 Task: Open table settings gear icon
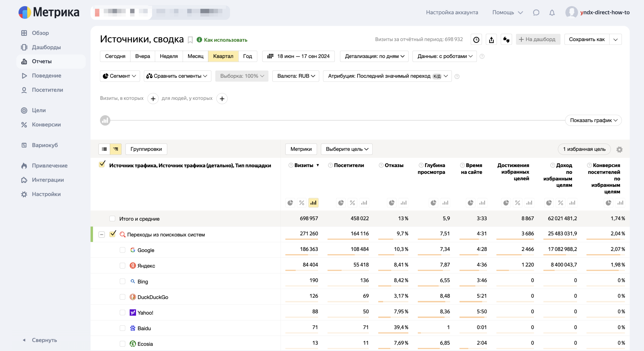pos(619,149)
